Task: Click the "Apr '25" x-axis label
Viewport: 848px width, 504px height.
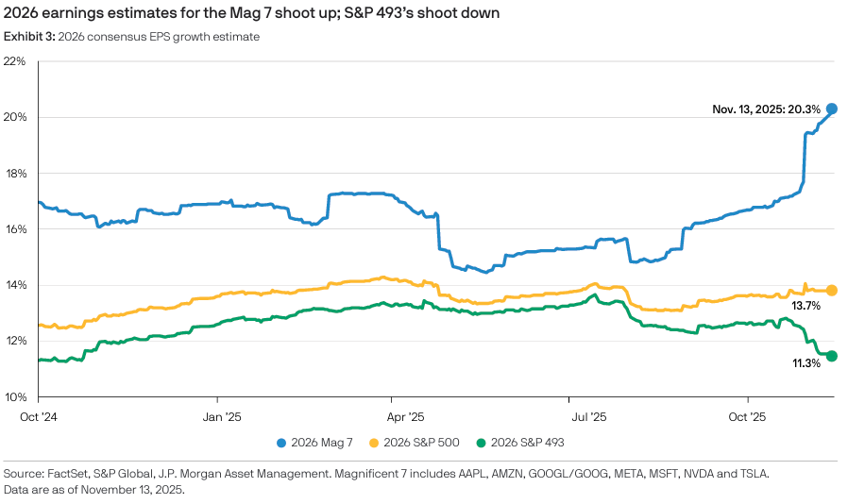Action: (408, 414)
